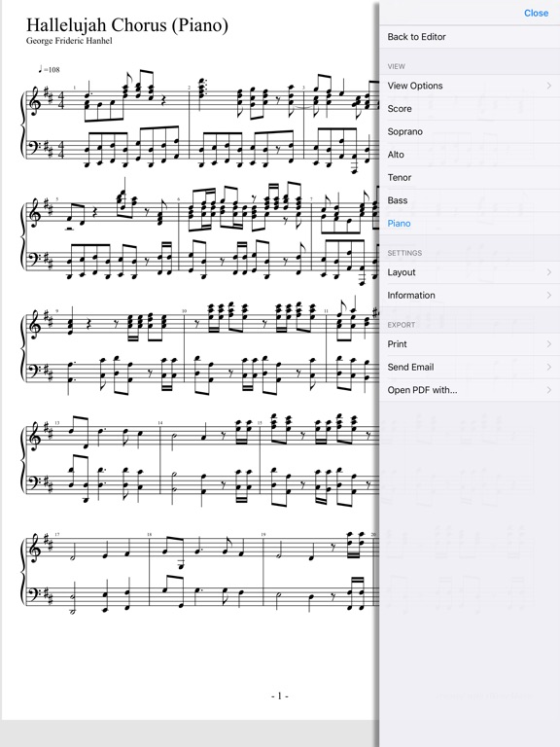Go Back to Editor
560x747 pixels.
pos(470,37)
